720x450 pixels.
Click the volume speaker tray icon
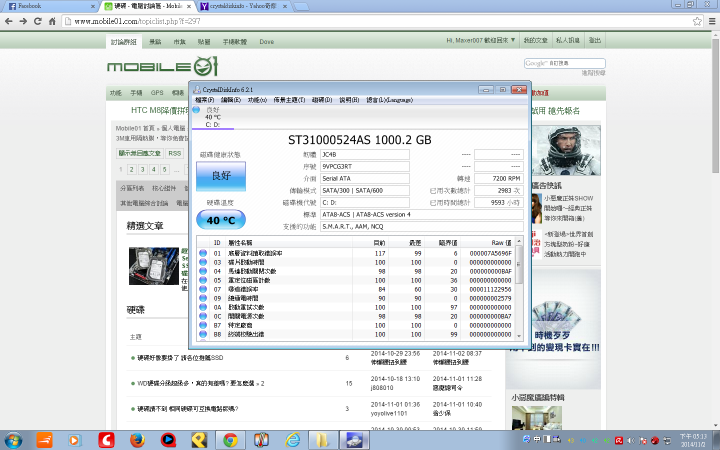click(x=631, y=440)
